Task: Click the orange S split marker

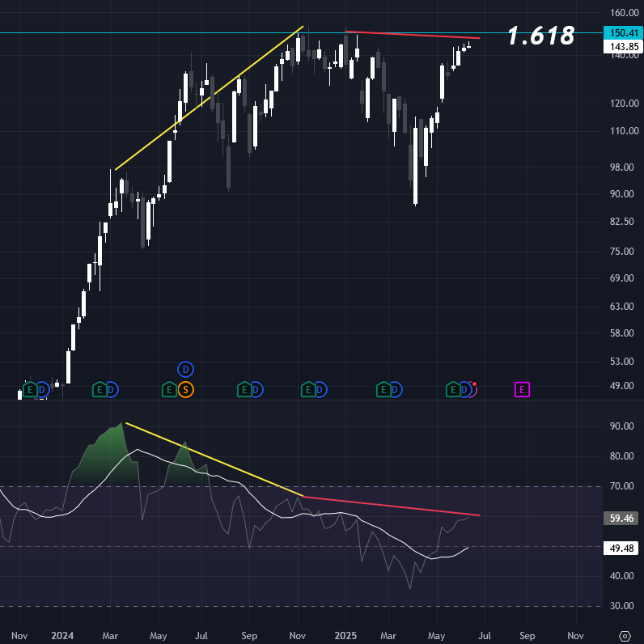Action: 185,389
